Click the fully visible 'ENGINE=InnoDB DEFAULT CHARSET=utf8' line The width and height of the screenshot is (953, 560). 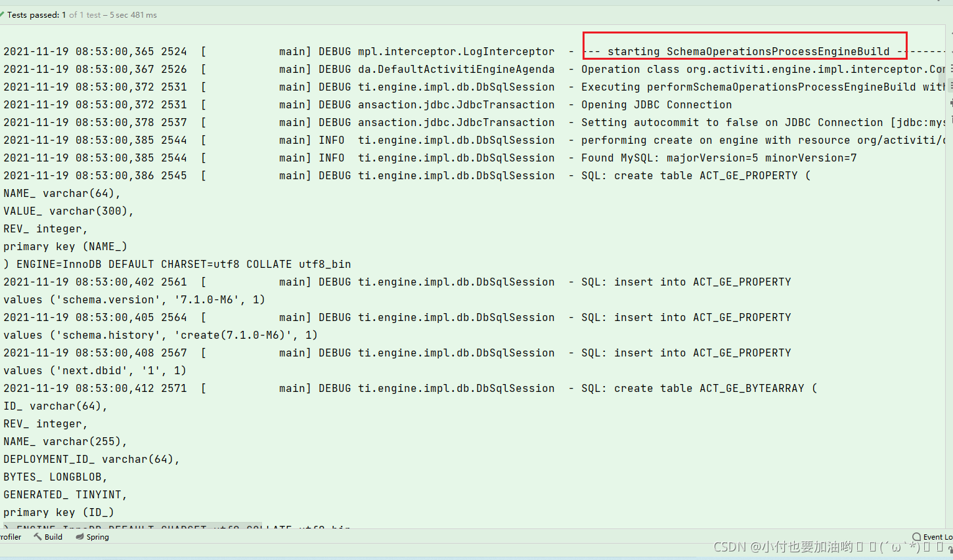[x=177, y=264]
